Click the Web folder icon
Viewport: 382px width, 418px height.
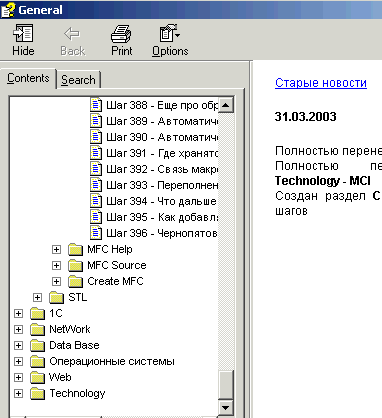pos(37,377)
